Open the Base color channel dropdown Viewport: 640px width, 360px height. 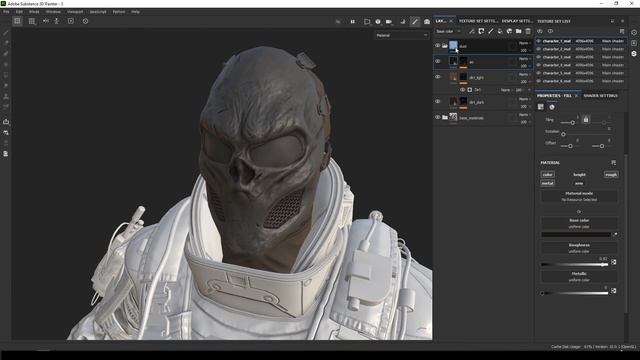tap(448, 31)
